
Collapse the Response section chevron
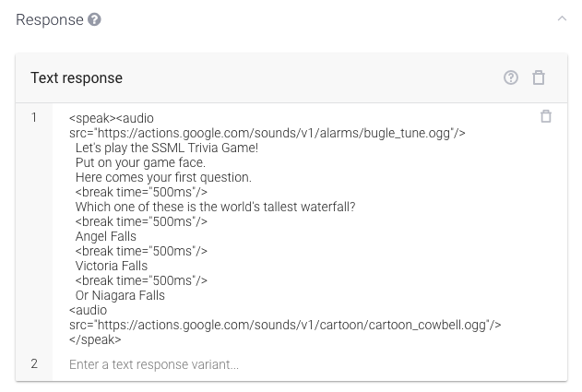[x=562, y=18]
